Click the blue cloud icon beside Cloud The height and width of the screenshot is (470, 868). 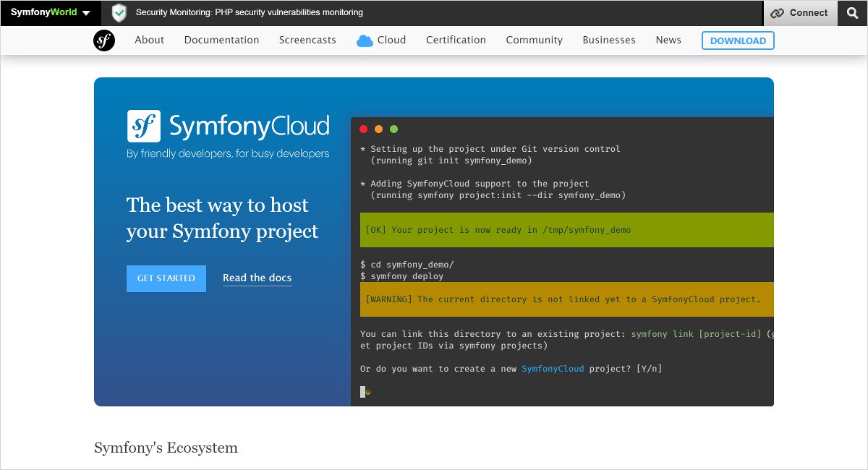[x=365, y=41]
